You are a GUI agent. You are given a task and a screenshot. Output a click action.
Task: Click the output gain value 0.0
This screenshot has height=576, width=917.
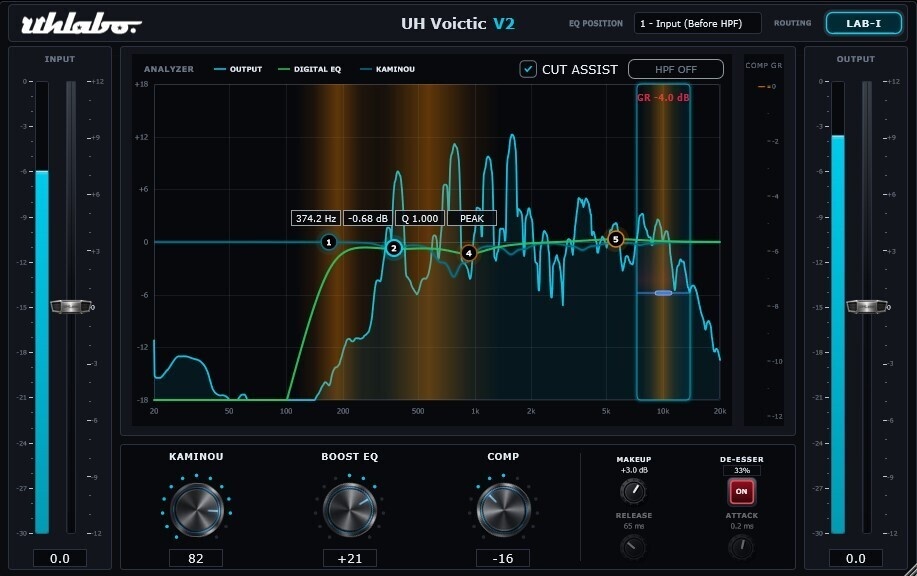pos(856,558)
